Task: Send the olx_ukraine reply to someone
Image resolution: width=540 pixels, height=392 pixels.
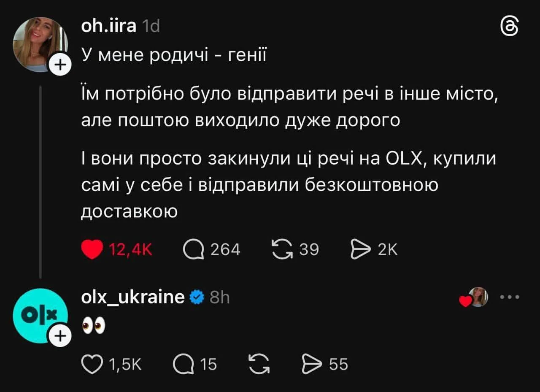Action: 311,364
